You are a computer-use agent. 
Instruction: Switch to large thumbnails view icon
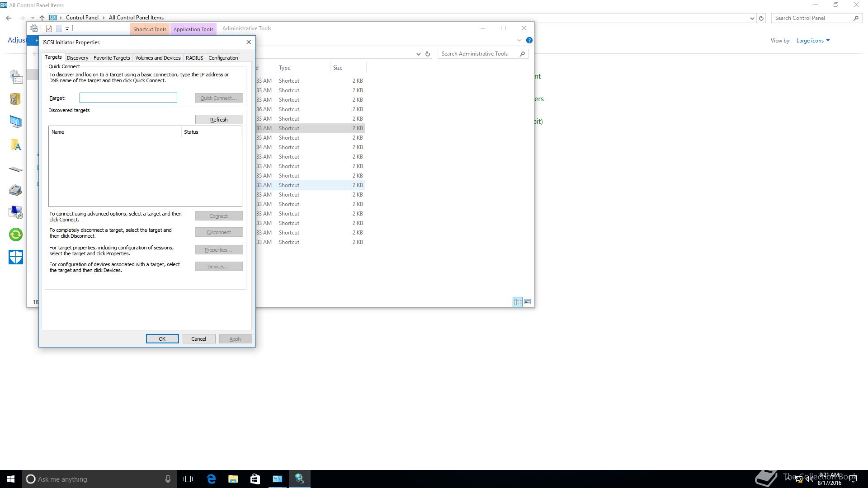click(x=528, y=302)
